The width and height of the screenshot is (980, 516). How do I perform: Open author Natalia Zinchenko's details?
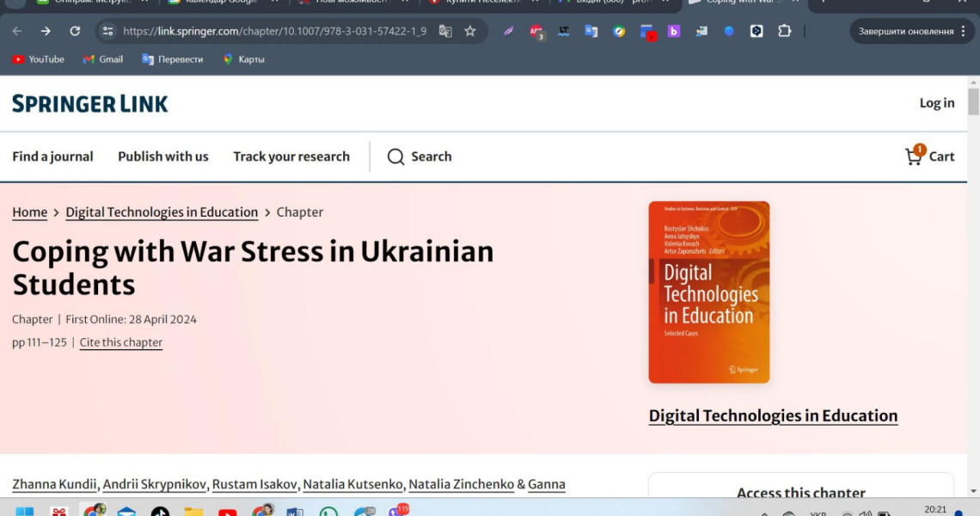[462, 485]
